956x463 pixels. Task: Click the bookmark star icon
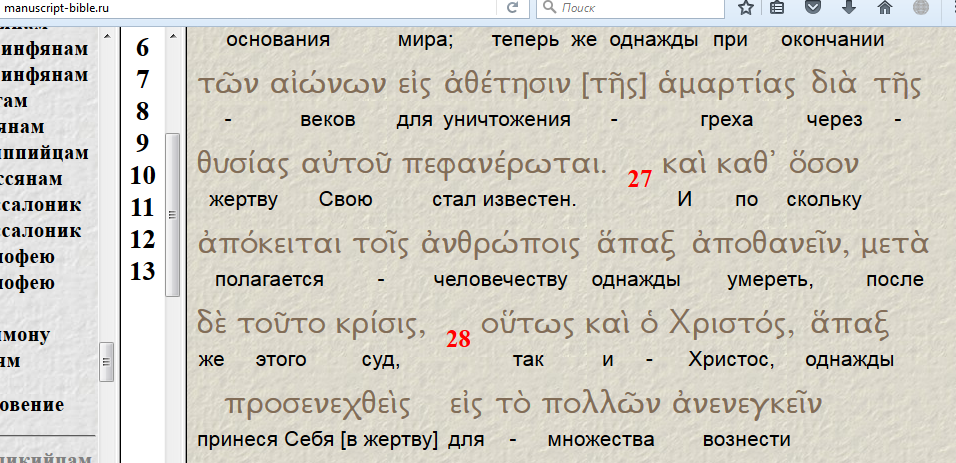click(745, 8)
